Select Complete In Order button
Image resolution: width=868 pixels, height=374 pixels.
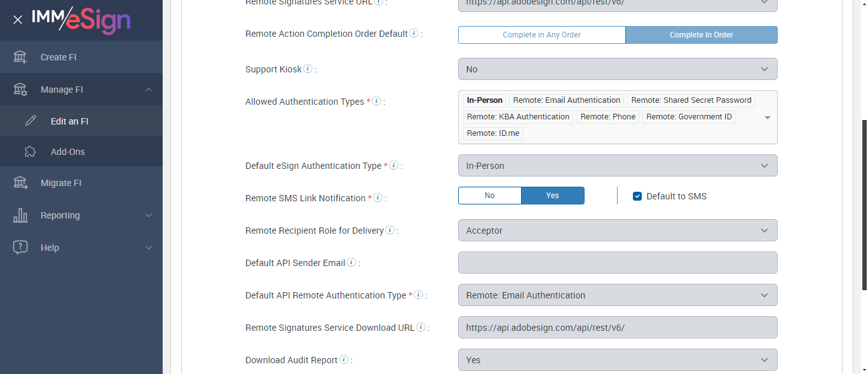701,35
